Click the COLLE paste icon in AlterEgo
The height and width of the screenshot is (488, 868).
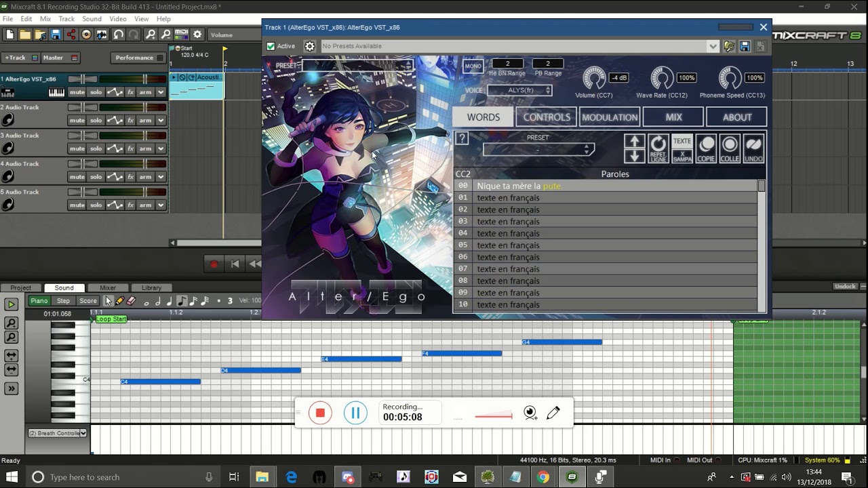click(730, 148)
